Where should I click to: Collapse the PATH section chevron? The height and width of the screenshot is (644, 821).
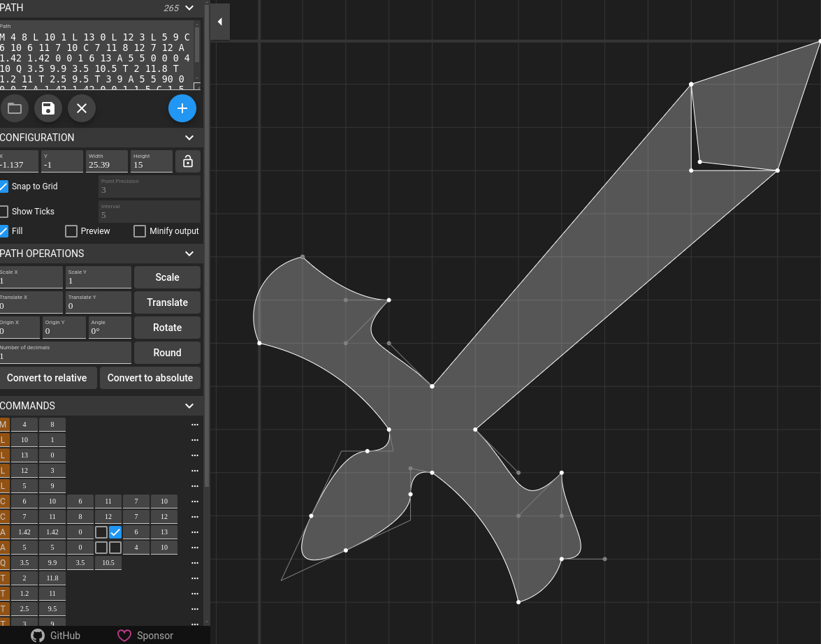point(189,8)
